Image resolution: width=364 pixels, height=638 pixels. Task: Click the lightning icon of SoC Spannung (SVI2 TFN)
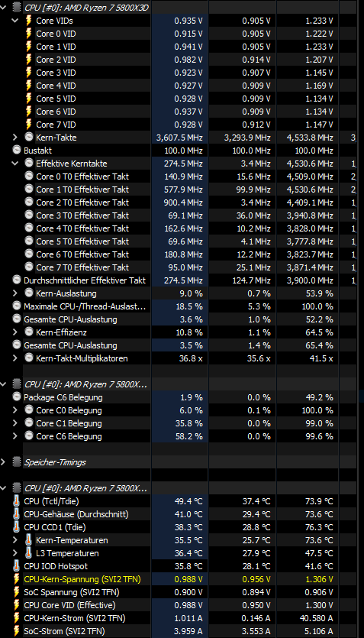[x=17, y=592]
